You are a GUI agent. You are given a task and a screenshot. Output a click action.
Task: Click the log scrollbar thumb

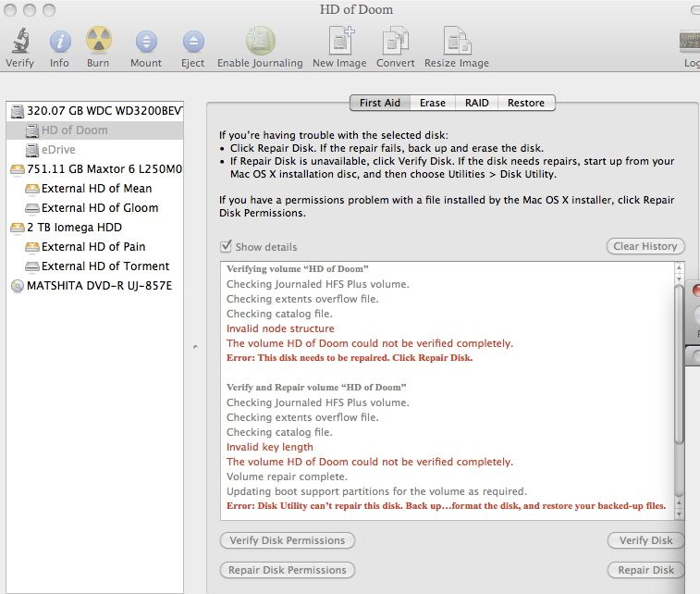pyautogui.click(x=679, y=364)
